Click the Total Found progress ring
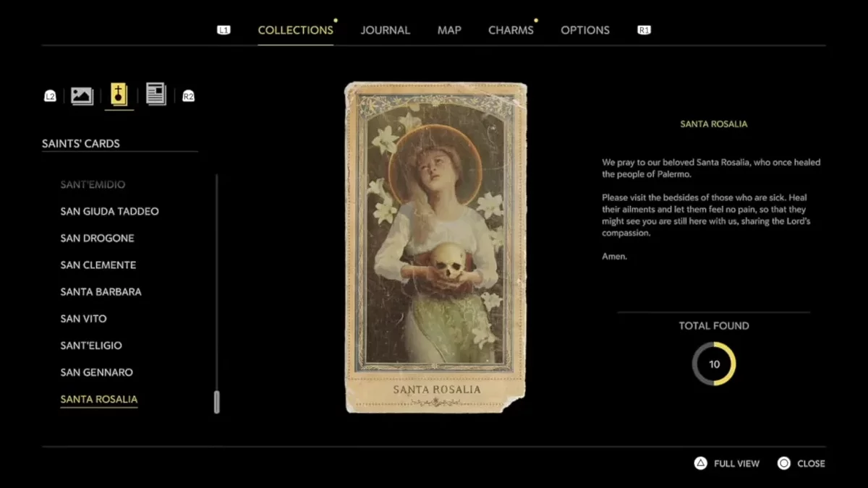Screen dimensions: 868x488 tap(714, 364)
